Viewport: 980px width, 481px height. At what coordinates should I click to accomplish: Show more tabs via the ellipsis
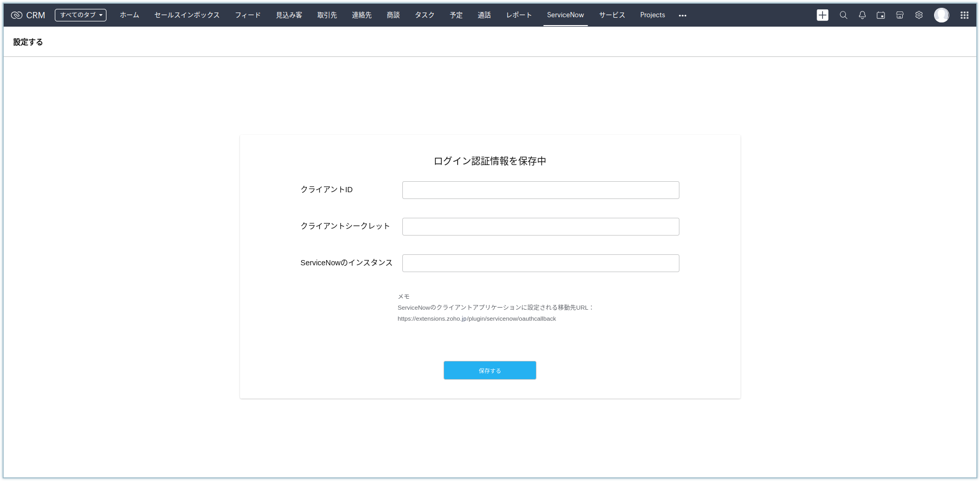[x=683, y=16]
